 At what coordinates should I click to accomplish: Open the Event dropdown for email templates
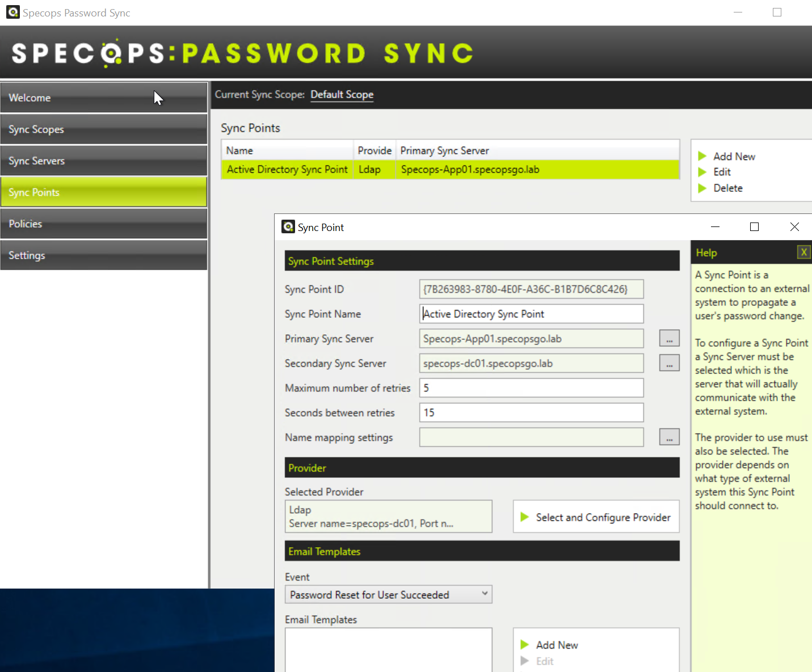click(x=388, y=595)
